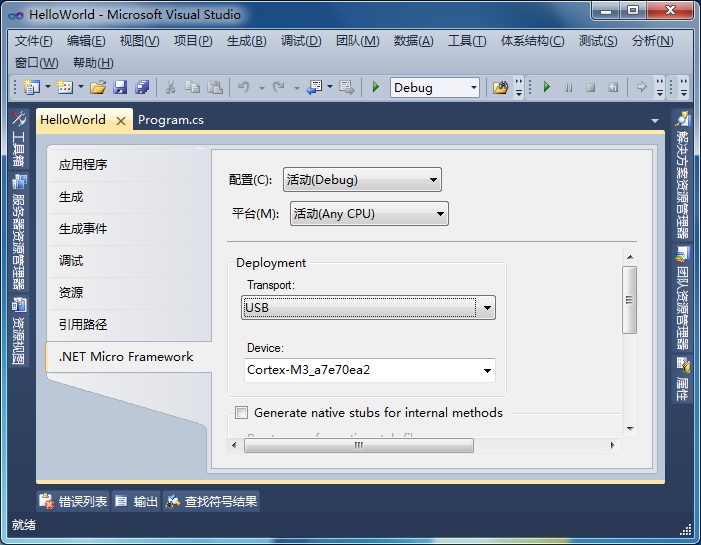Image resolution: width=701 pixels, height=545 pixels.
Task: Select the 资源 settings page
Action: [x=130, y=292]
